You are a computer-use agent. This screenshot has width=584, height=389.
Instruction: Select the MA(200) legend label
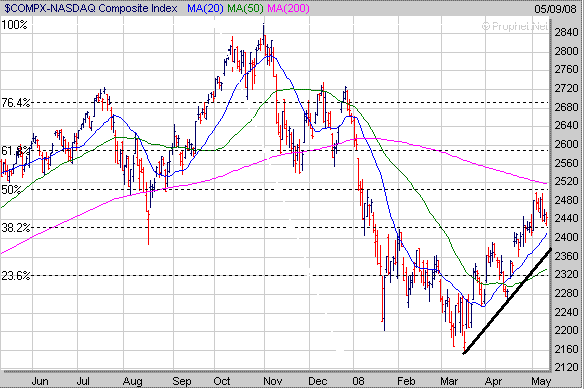[288, 8]
